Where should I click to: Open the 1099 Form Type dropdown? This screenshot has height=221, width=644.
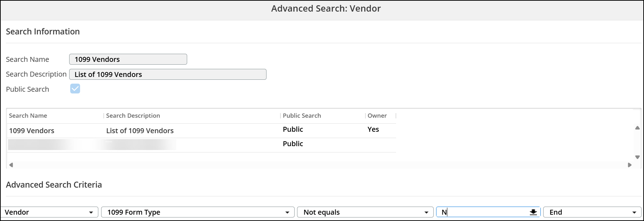point(198,212)
